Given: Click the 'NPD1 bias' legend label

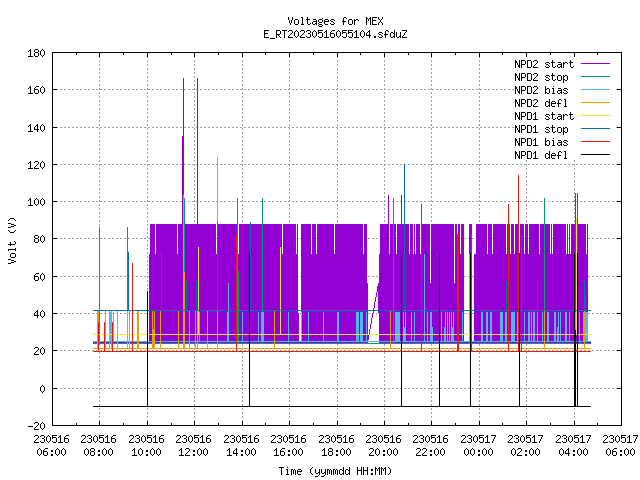Looking at the screenshot, I should 541,142.
